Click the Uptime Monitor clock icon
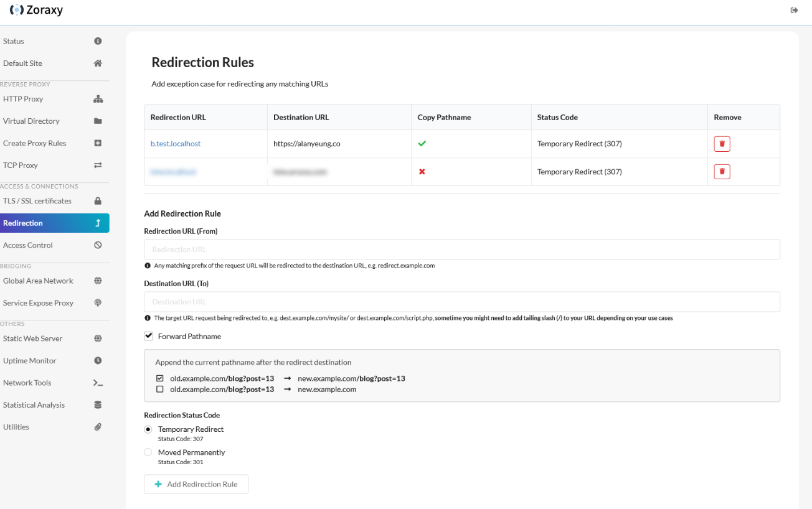812x509 pixels. (x=98, y=361)
